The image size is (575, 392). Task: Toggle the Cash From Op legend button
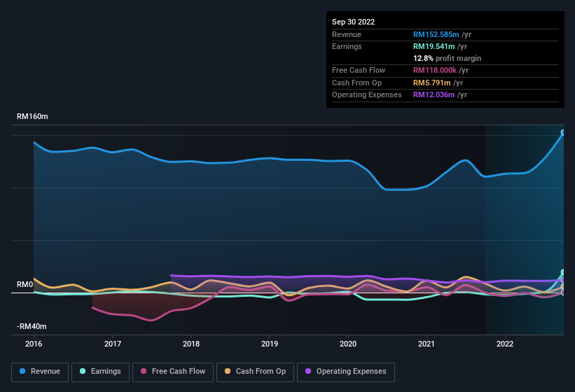(x=255, y=372)
